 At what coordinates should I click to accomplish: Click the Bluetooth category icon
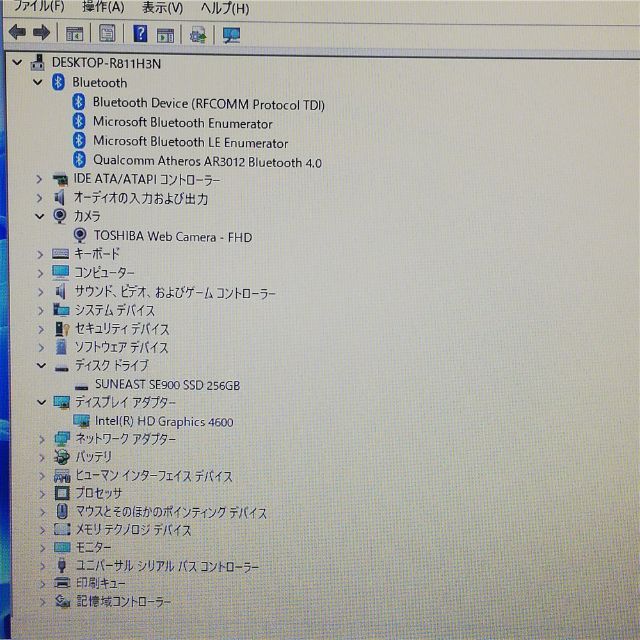[58, 82]
